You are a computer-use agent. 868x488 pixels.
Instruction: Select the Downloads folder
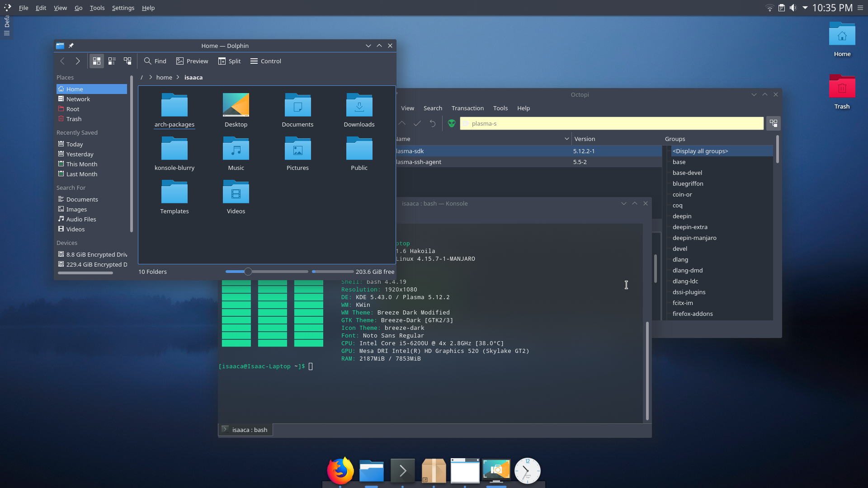[x=359, y=111]
